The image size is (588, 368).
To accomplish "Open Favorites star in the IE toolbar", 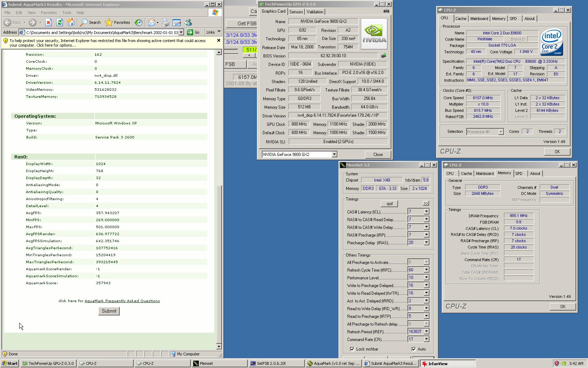I will (118, 22).
